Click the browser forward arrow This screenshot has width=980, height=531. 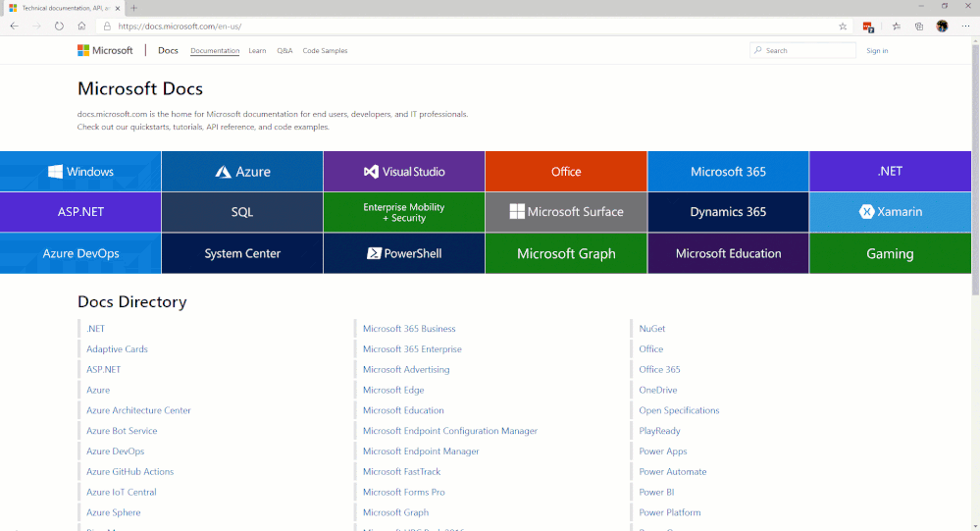(36, 27)
